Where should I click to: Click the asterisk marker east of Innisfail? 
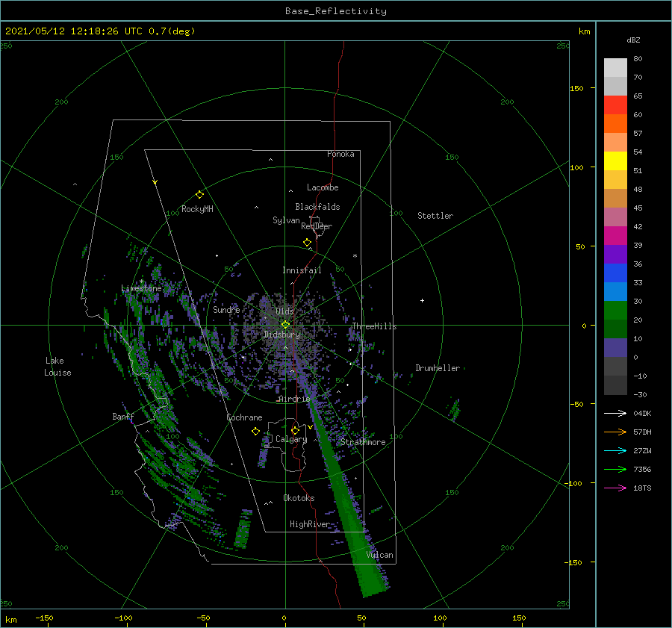355,256
